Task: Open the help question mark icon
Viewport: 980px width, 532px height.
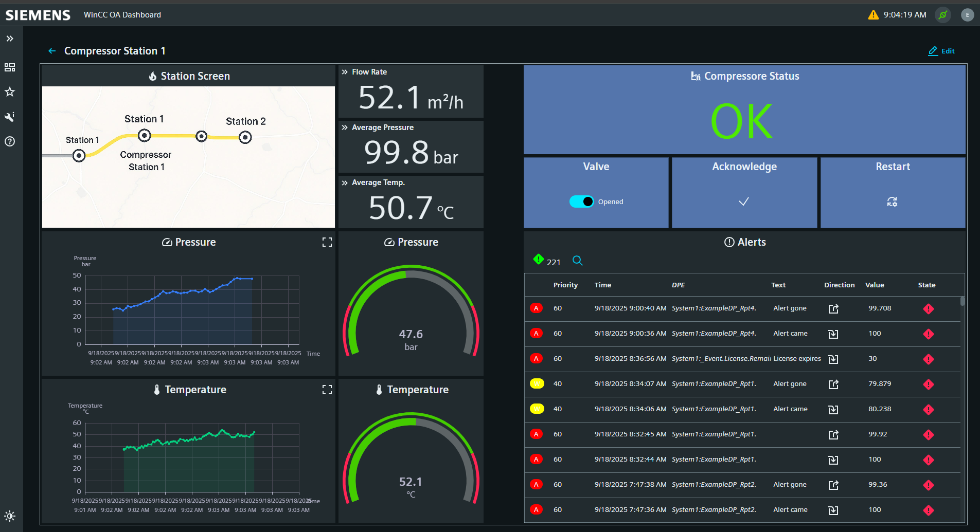Action: 10,141
